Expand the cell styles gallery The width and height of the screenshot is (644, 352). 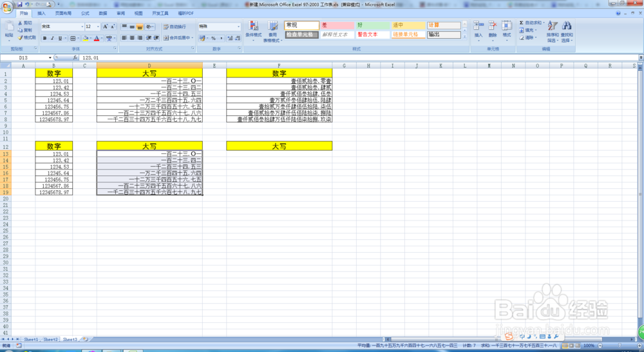465,37
